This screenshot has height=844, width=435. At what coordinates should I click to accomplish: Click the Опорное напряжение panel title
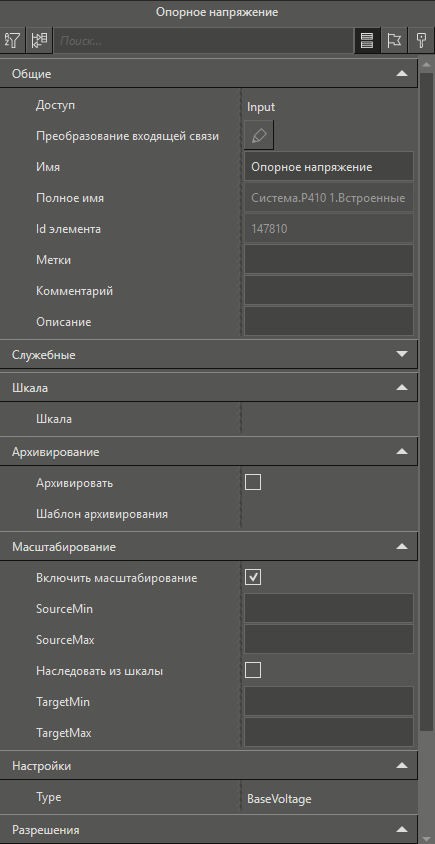[217, 12]
